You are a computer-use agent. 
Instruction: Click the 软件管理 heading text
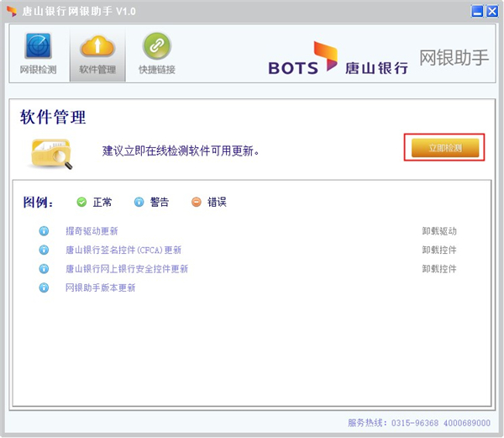coord(53,117)
